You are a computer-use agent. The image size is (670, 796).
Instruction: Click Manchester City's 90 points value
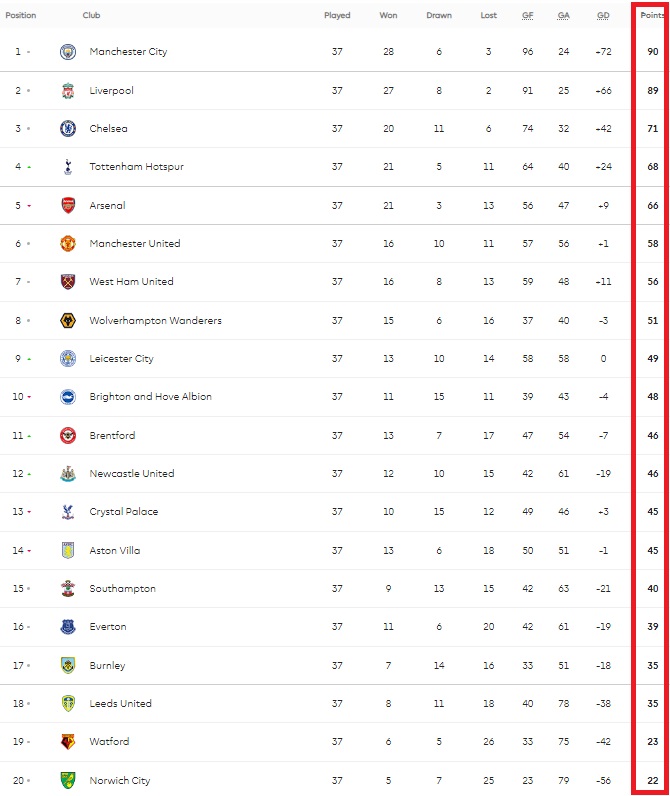click(652, 52)
